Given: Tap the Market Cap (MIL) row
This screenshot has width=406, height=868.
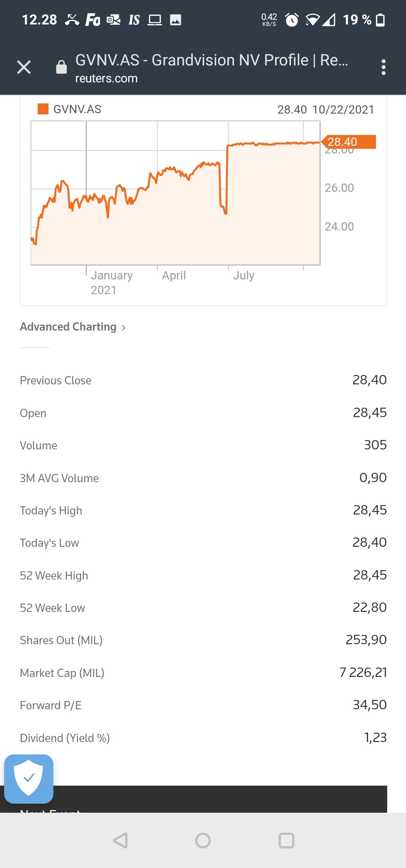Looking at the screenshot, I should coord(203,673).
